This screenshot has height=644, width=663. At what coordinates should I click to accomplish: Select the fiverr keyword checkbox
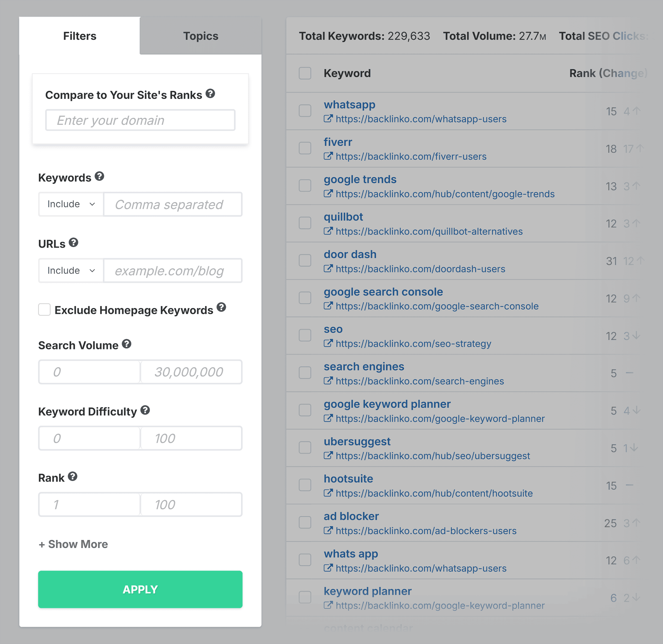pyautogui.click(x=305, y=148)
